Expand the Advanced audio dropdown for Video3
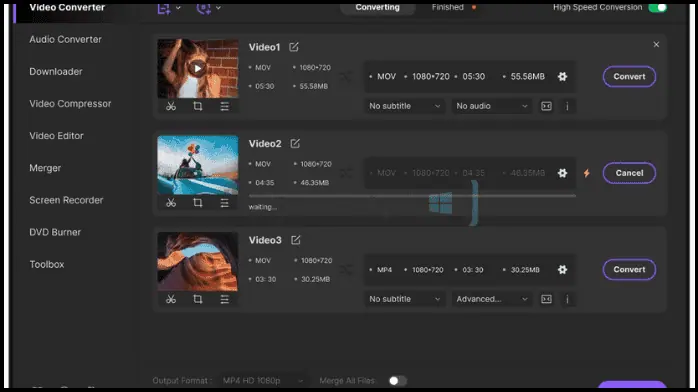This screenshot has height=392, width=698. [x=491, y=299]
